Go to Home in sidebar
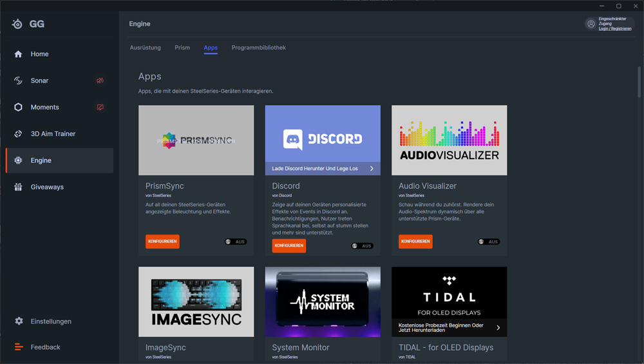Screen dimensions: 644x364 [39, 54]
